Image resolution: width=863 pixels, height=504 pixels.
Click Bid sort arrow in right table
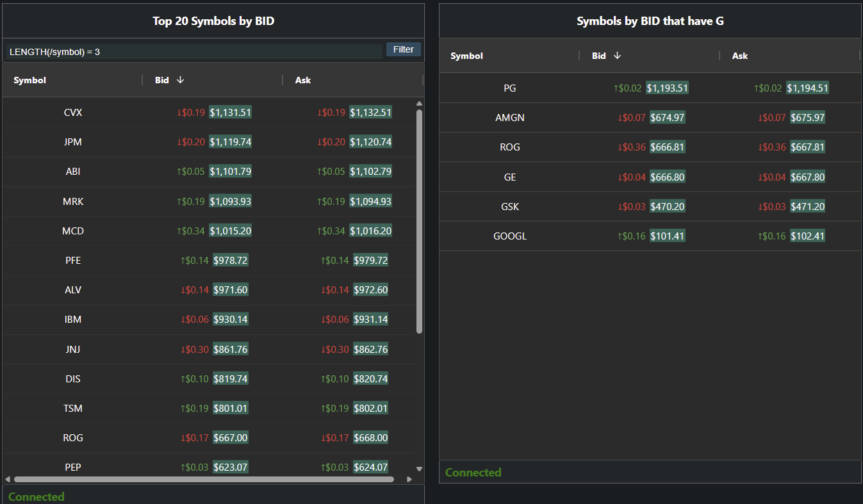click(617, 56)
